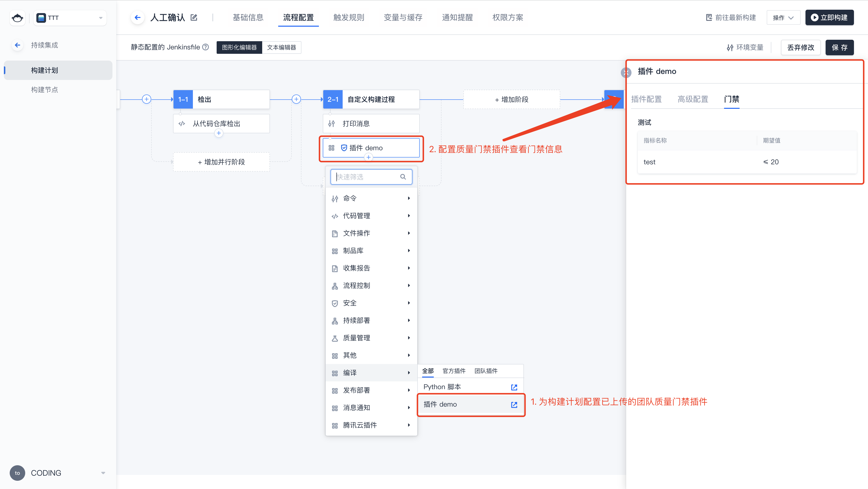Expand 安全 category submenu
The image size is (868, 489).
[x=371, y=303]
